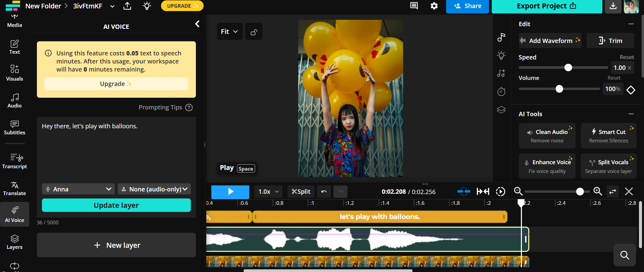Open the None (audio-only) avatar dropdown
Image resolution: width=644 pixels, height=272 pixels.
pos(154,189)
